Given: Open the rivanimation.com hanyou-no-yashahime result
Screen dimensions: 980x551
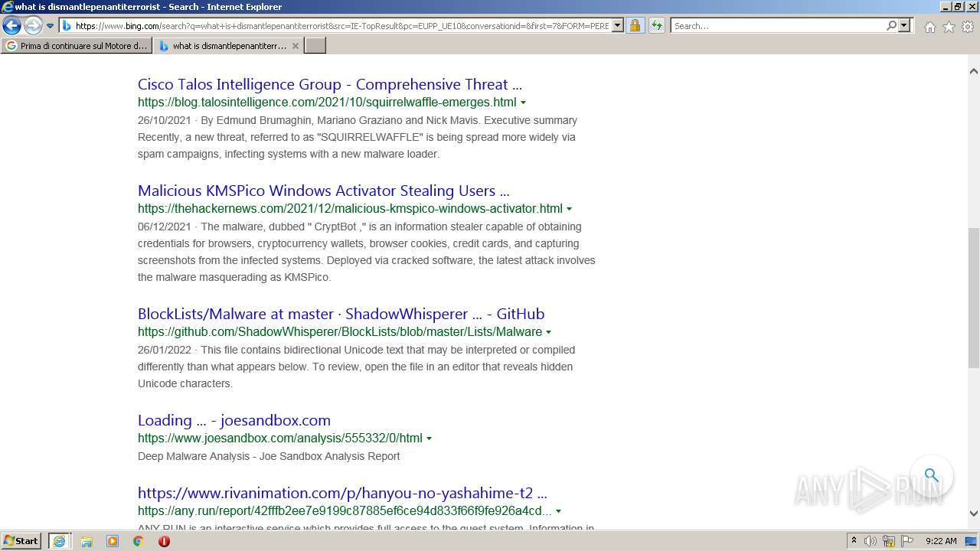Looking at the screenshot, I should coord(342,493).
